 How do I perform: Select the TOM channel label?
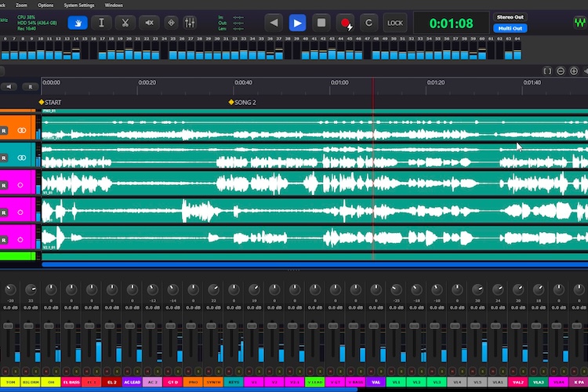(10, 382)
